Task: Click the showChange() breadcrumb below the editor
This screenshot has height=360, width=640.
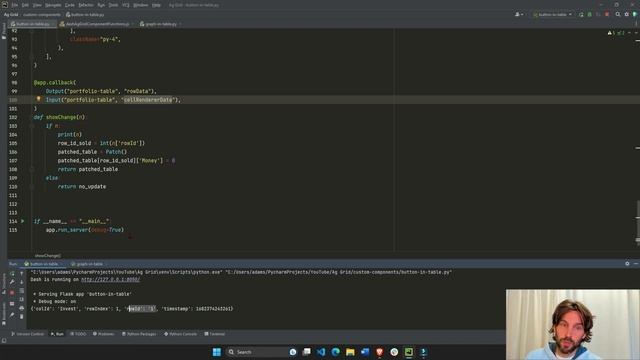Action: [x=48, y=256]
